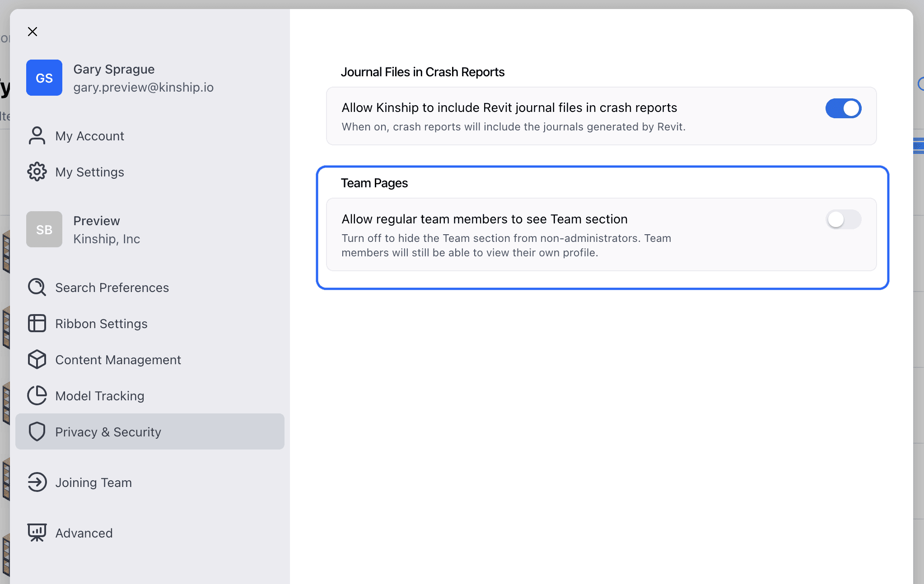
Task: Switch to the Joining Team section
Action: [93, 482]
